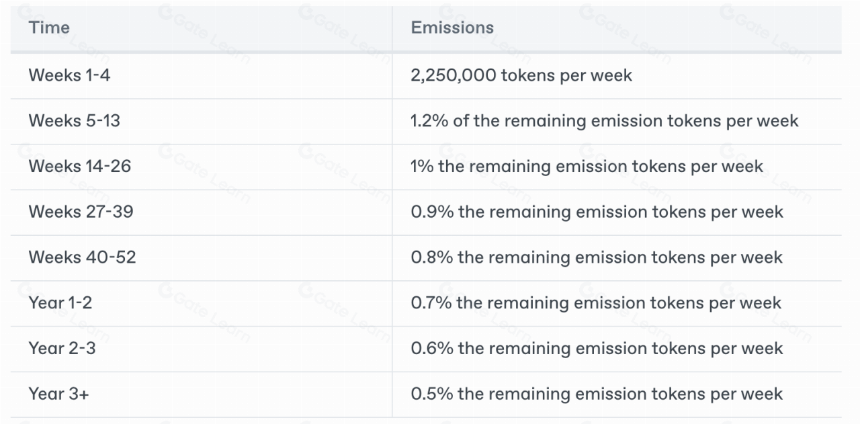Screen dimensions: 860x424
Task: Click the 0.7% remaining emission tokens cell
Action: pos(596,303)
